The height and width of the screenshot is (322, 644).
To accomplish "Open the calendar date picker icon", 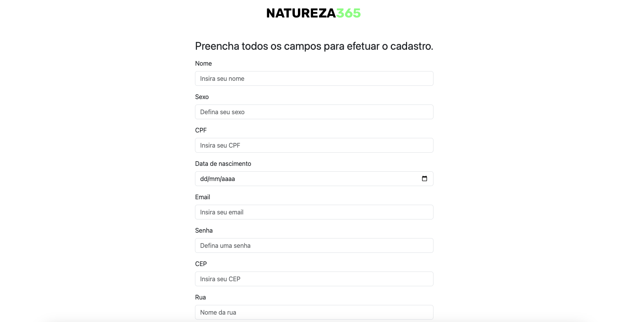I will (425, 179).
